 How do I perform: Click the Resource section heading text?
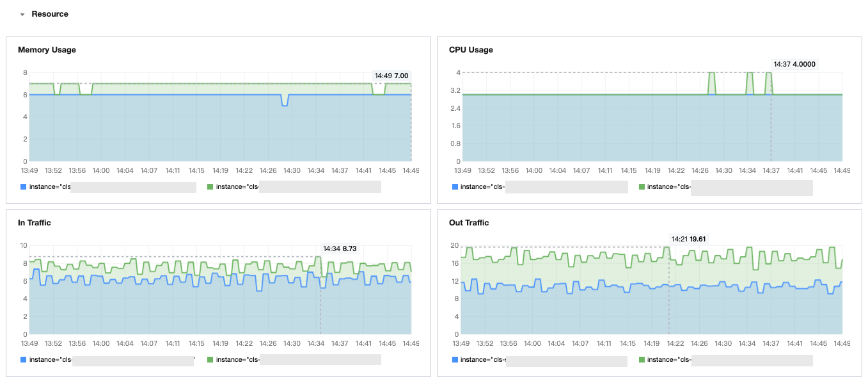[50, 14]
